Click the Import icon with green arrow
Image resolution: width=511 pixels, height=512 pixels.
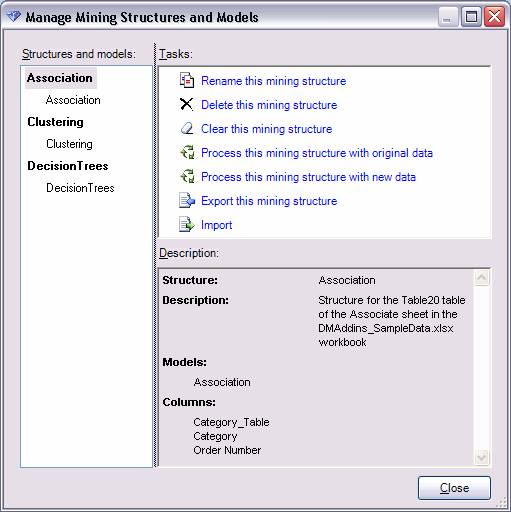(x=186, y=224)
